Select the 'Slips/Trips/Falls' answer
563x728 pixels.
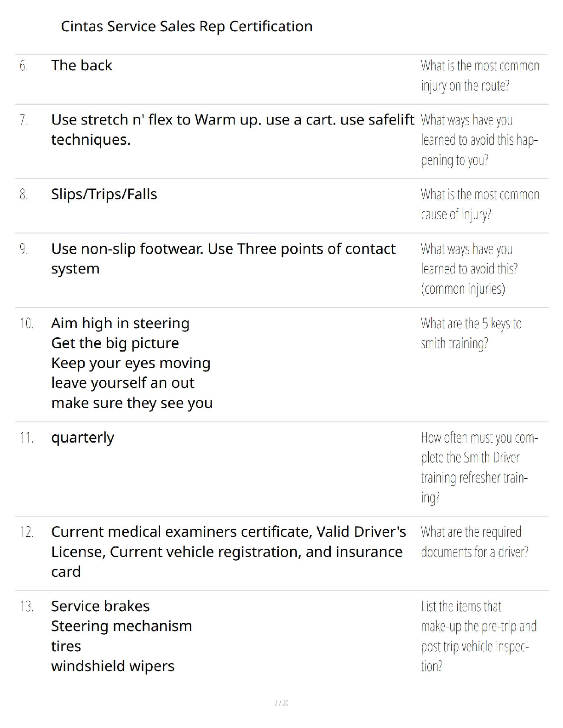[x=104, y=194]
